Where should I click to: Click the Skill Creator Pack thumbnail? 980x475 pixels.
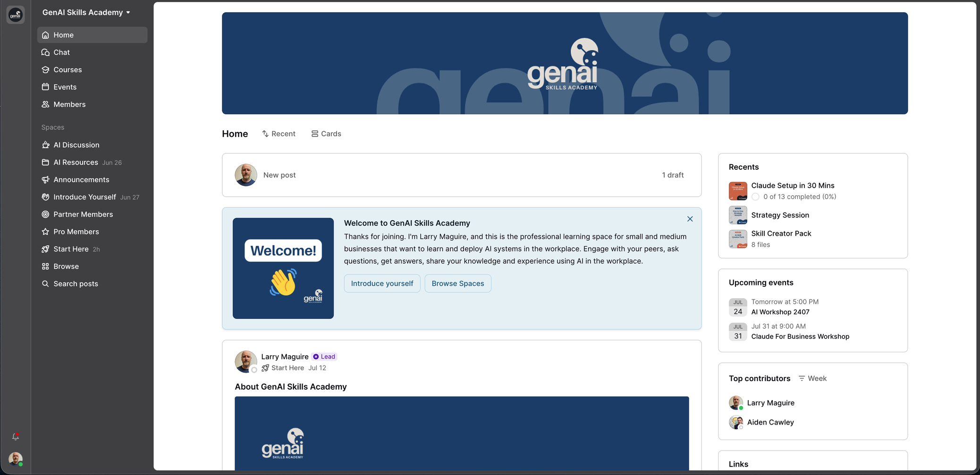click(738, 239)
